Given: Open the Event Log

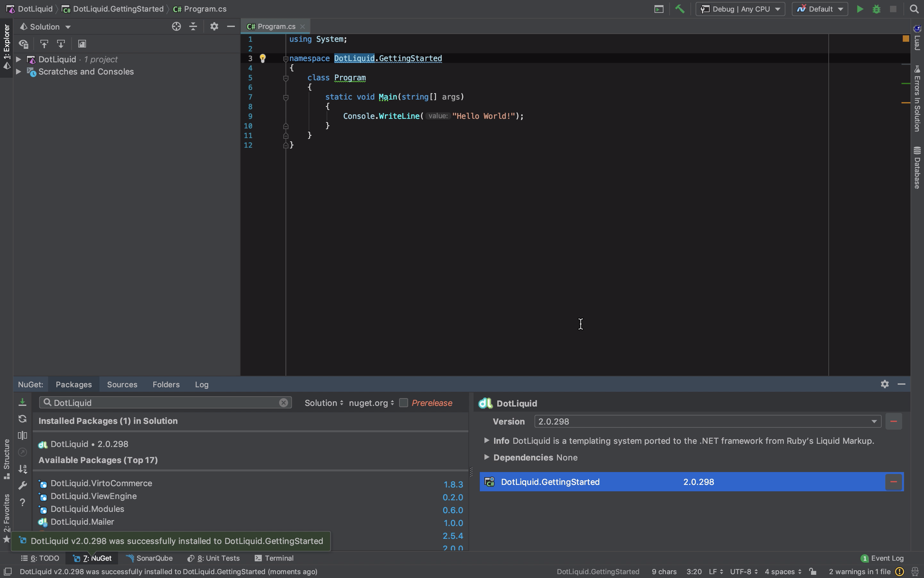Looking at the screenshot, I should [x=882, y=558].
